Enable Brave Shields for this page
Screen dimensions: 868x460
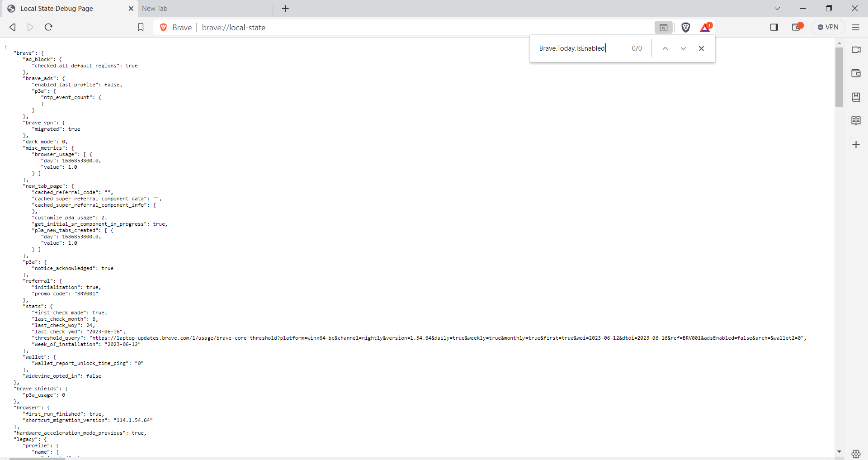(x=685, y=27)
